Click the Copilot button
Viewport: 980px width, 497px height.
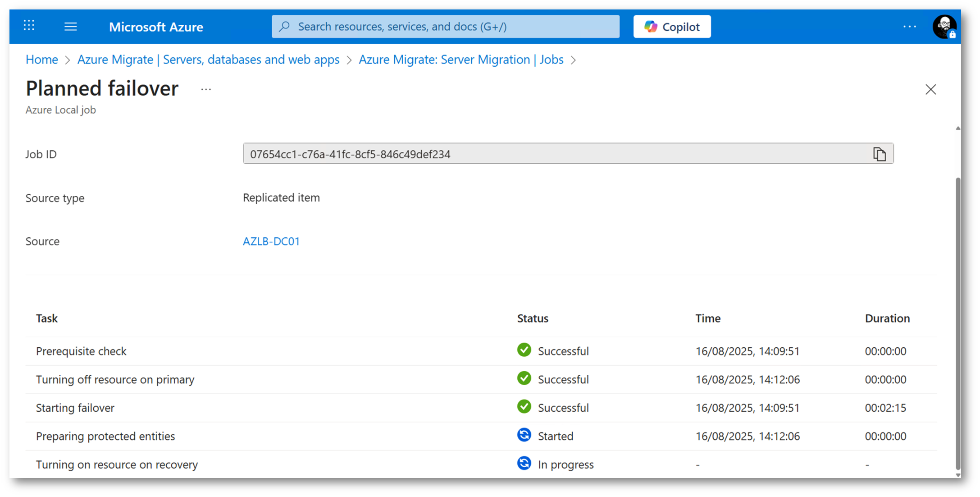point(671,27)
